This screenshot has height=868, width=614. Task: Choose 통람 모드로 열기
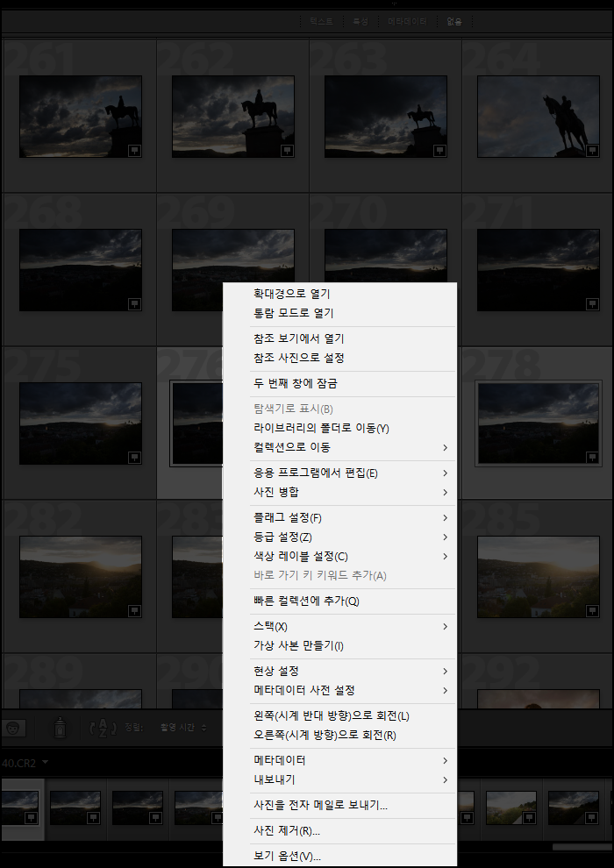click(339, 313)
